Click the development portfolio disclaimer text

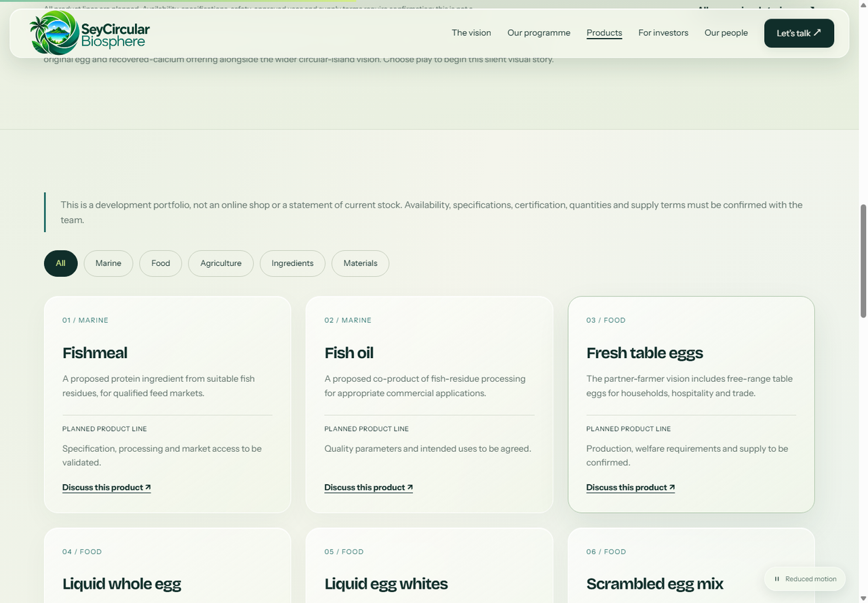(431, 212)
